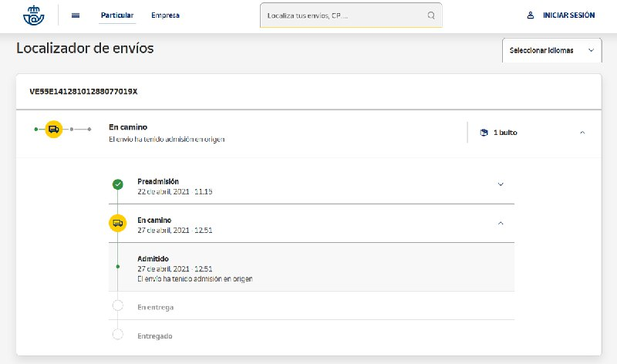
Task: Select tracking code VE55E14128101288077019X
Action: (83, 92)
